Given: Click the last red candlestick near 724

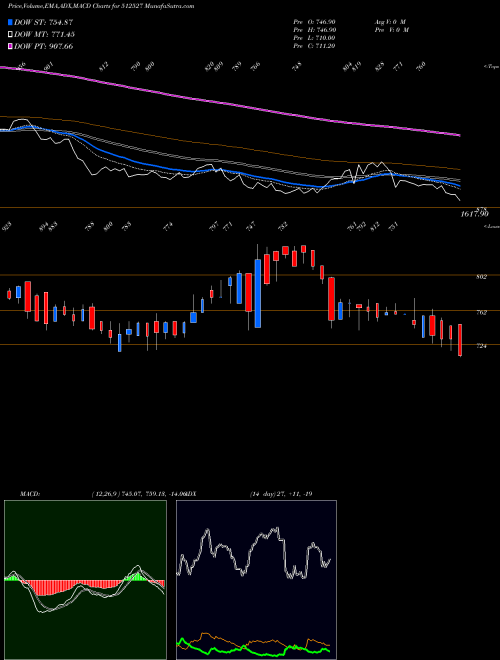Looking at the screenshot, I should (x=460, y=340).
